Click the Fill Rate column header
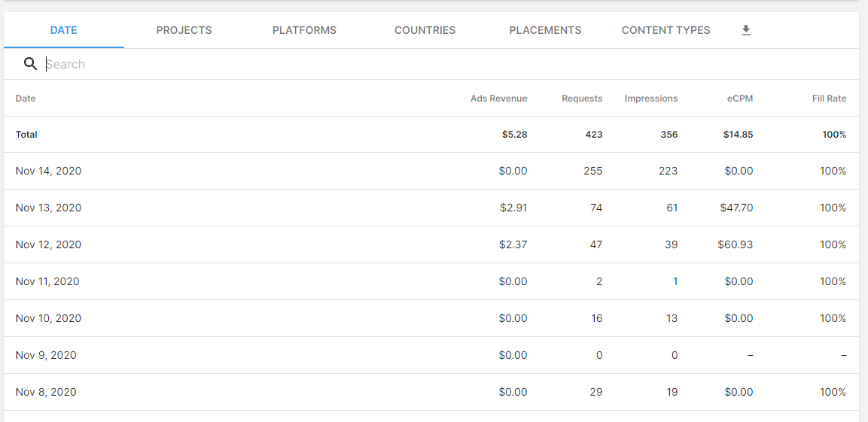 tap(829, 99)
